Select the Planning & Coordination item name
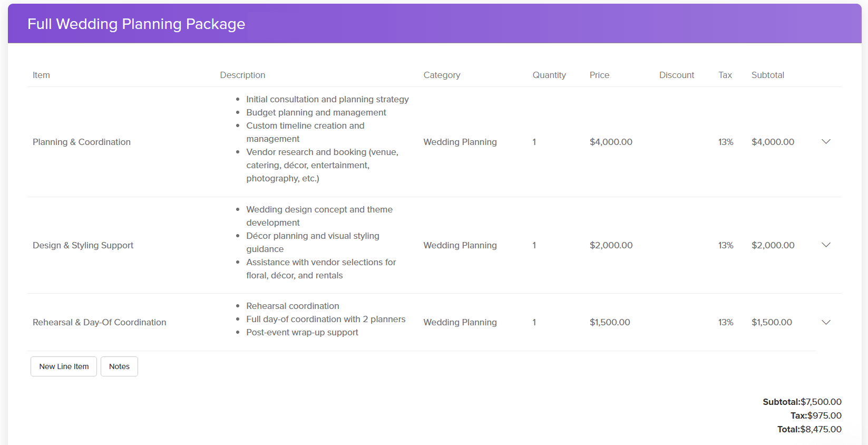The image size is (868, 445). tap(82, 142)
